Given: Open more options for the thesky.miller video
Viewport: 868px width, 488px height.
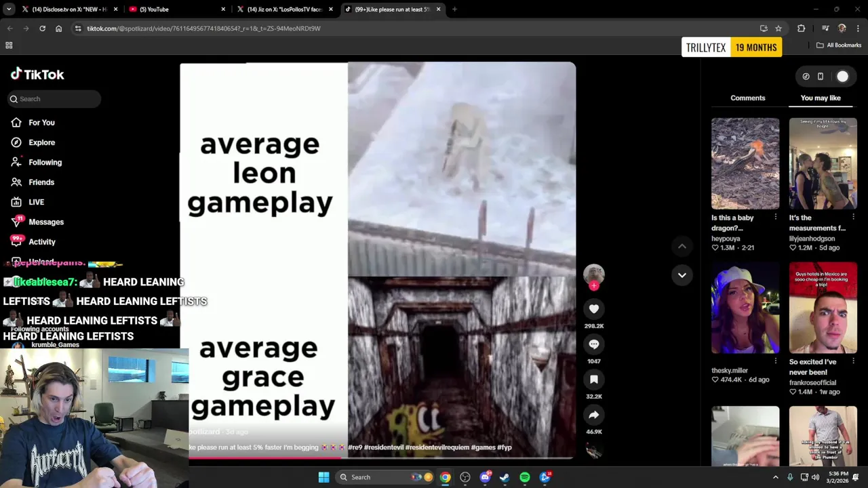Looking at the screenshot, I should [x=775, y=361].
